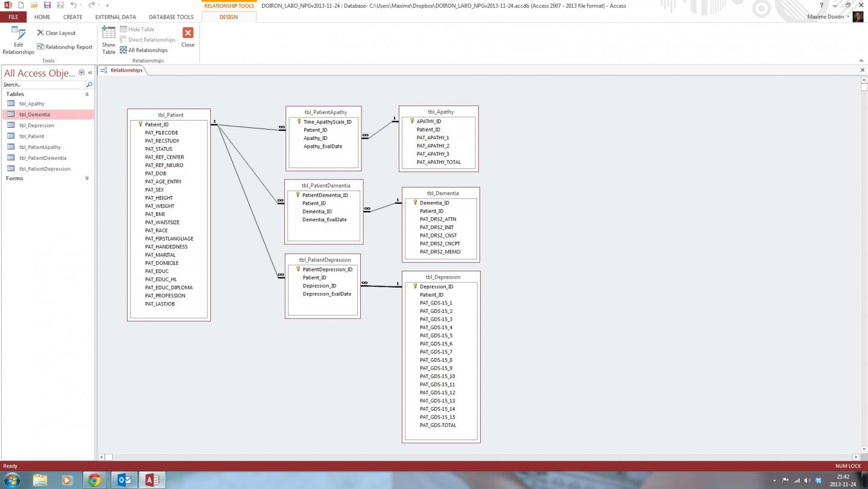
Task: Switch to Outlook on the taskbar
Action: pos(124,480)
